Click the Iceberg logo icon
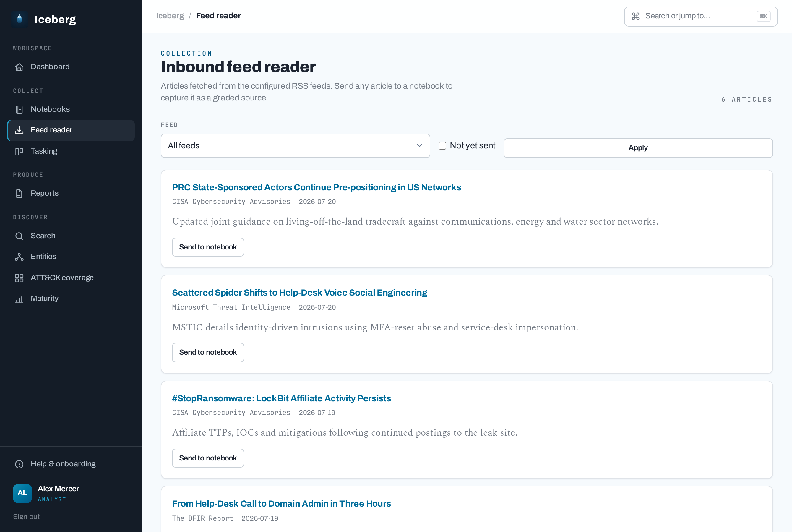Screen dimensions: 792x532 (19, 19)
